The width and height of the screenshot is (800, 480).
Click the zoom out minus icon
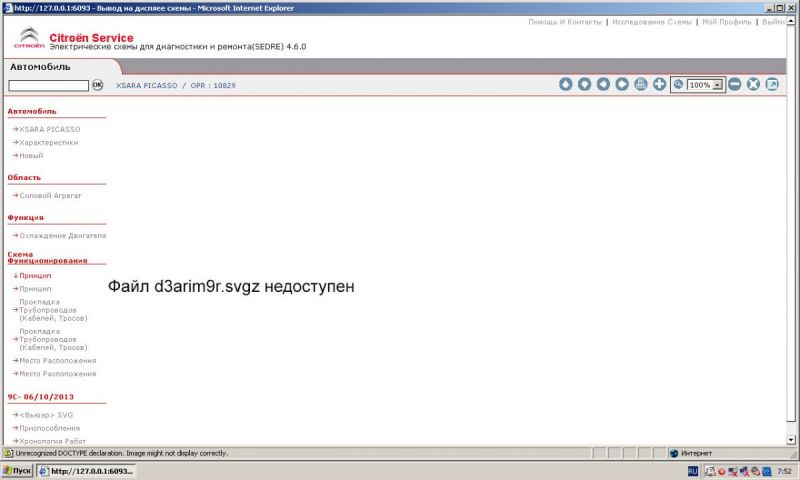(734, 84)
